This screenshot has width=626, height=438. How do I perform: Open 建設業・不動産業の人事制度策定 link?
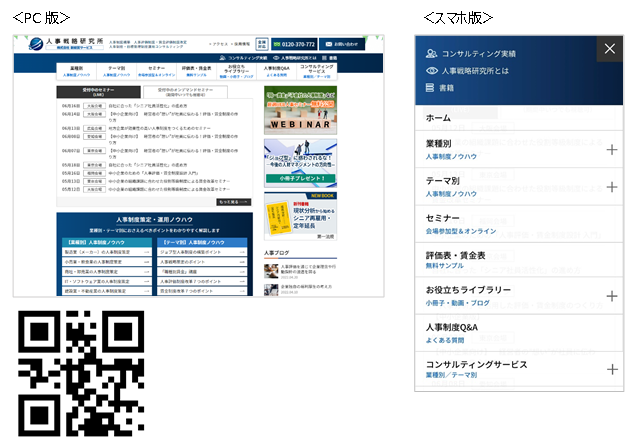pyautogui.click(x=107, y=291)
